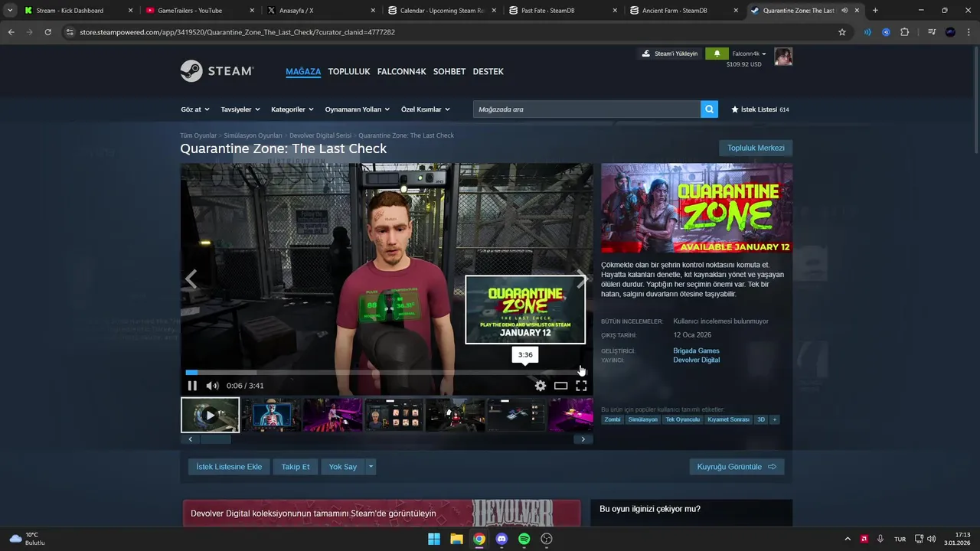980x551 pixels.
Task: Click the Simülasyon Oyunları breadcrumb
Action: tap(253, 135)
